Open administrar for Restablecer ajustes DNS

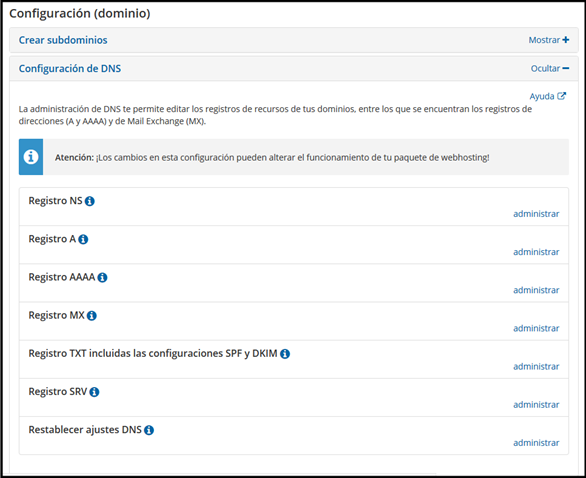536,442
